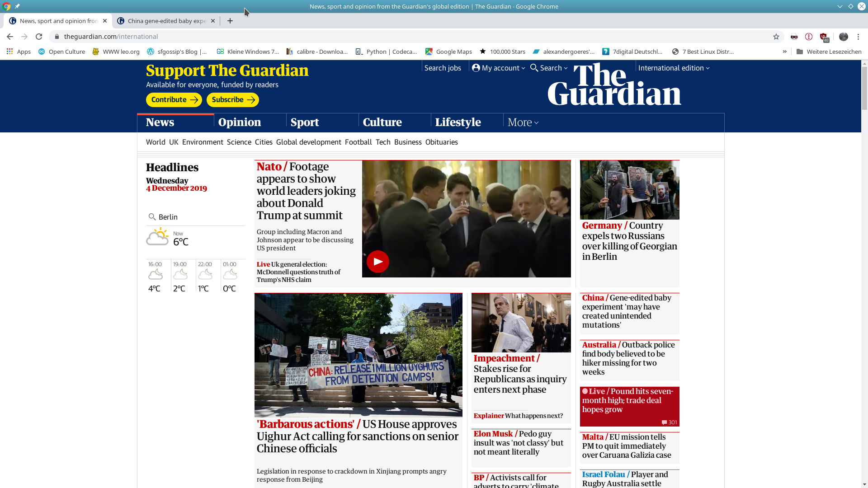The height and width of the screenshot is (488, 868).
Task: Click the user profile avatar icon
Action: point(844,37)
